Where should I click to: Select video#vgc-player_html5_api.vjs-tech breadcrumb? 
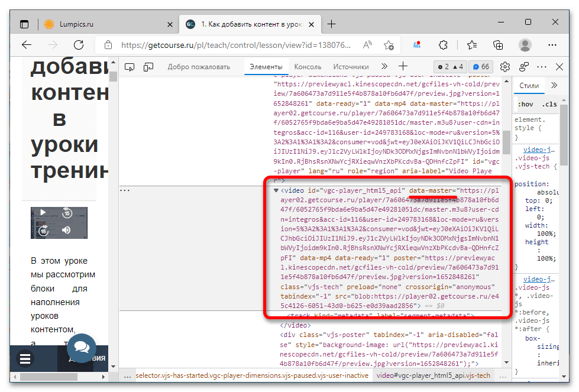[x=433, y=375]
